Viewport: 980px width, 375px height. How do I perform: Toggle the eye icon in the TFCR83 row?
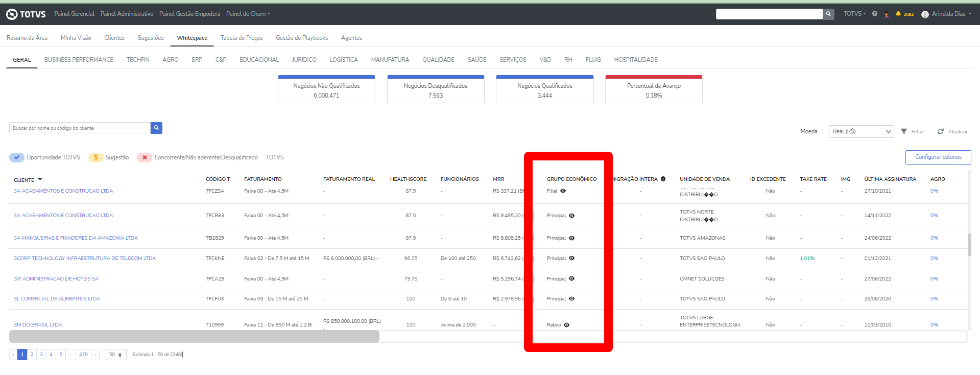pyautogui.click(x=572, y=216)
